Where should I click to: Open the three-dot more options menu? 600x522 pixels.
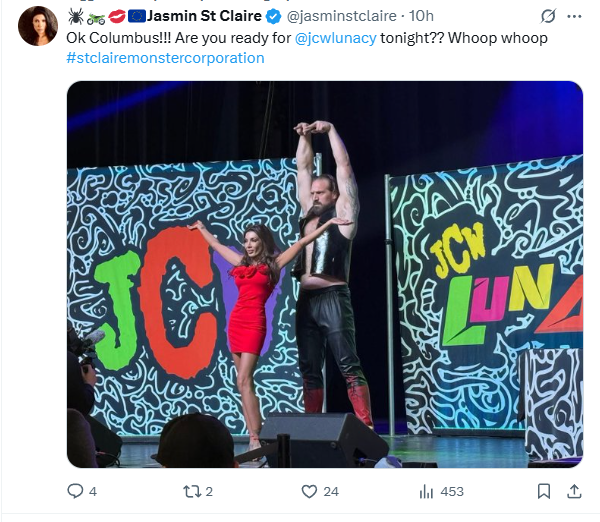coord(574,17)
